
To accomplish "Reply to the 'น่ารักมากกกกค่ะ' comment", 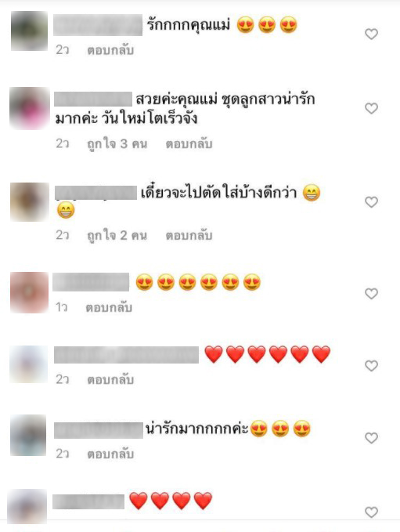I will (x=110, y=454).
